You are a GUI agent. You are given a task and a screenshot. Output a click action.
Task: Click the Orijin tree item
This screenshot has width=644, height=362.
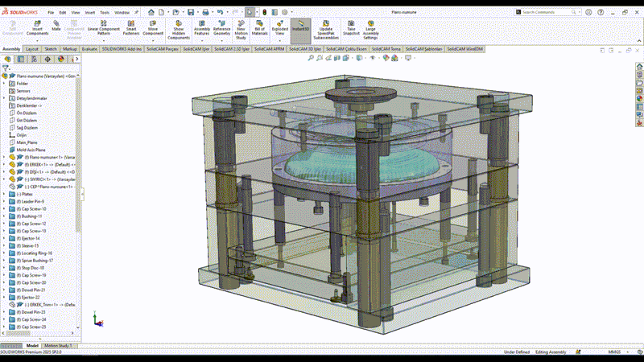point(22,135)
